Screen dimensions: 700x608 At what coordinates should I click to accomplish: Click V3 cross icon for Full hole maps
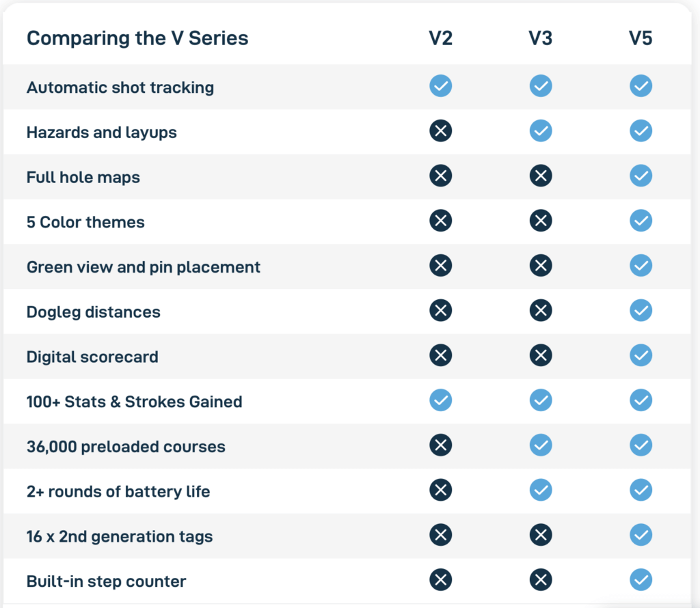tap(541, 176)
